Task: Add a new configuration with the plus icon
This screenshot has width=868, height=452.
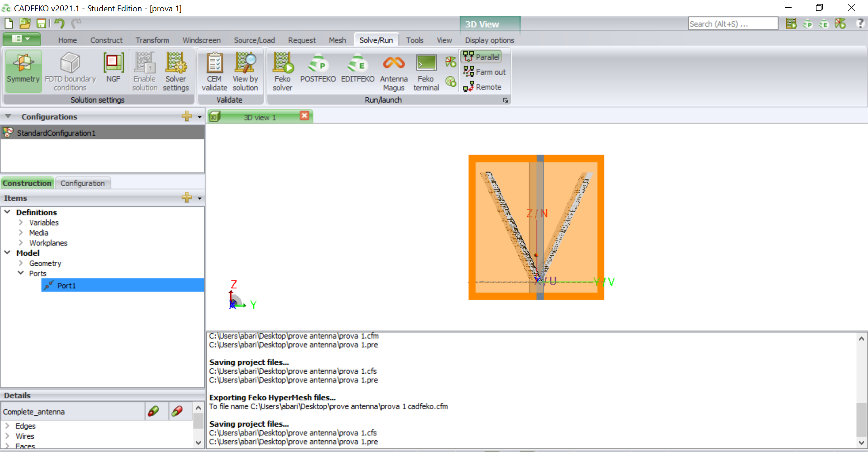Action: pos(186,116)
